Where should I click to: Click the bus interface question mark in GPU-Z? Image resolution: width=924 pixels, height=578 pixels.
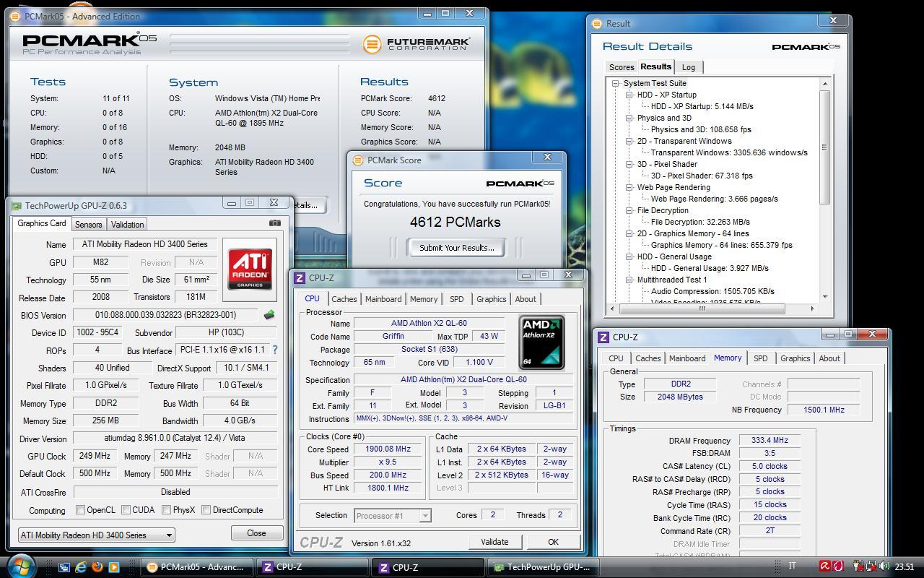pyautogui.click(x=274, y=350)
